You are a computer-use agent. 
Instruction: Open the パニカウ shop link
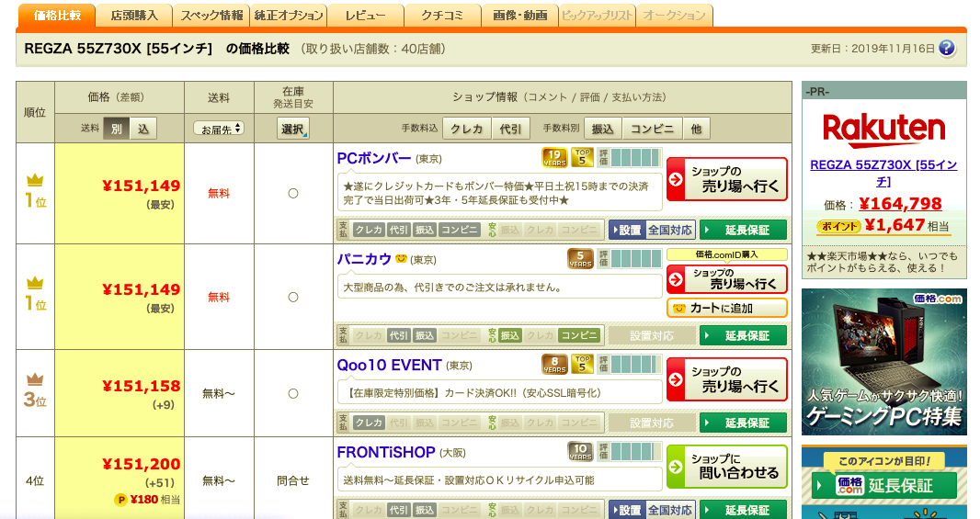[x=364, y=258]
